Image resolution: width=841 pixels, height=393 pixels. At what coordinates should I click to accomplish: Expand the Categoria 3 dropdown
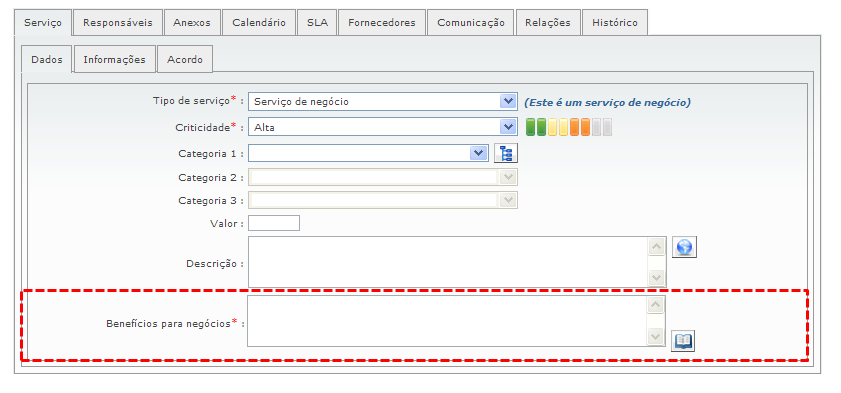[x=507, y=200]
